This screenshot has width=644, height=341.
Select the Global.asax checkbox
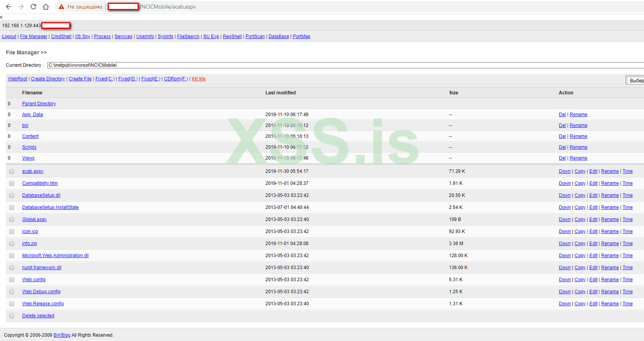(12, 219)
